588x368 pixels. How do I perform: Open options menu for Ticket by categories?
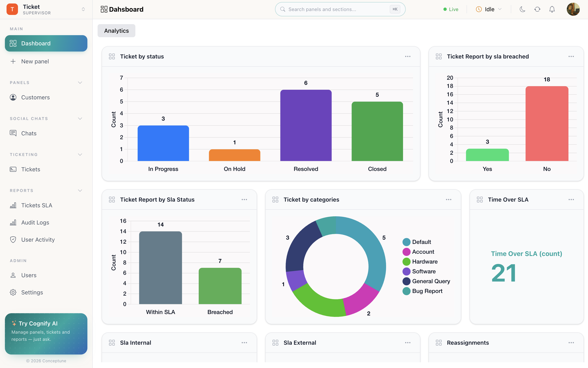coord(449,200)
